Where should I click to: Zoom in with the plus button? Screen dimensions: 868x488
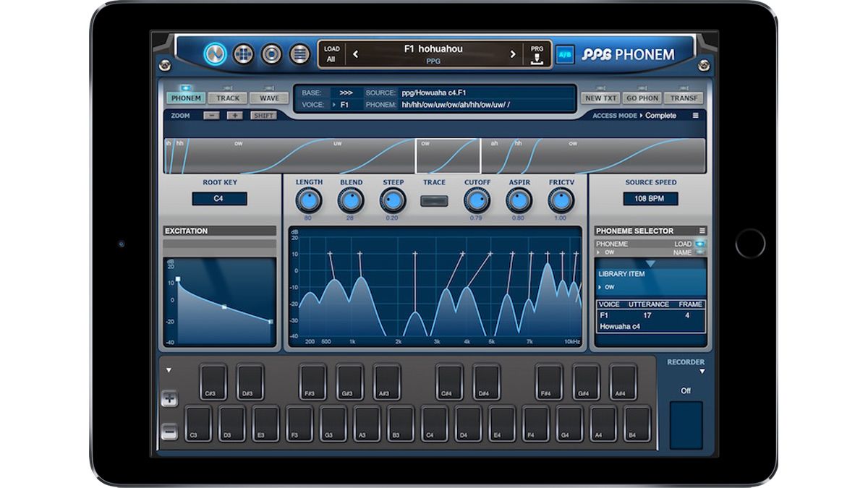tap(235, 116)
